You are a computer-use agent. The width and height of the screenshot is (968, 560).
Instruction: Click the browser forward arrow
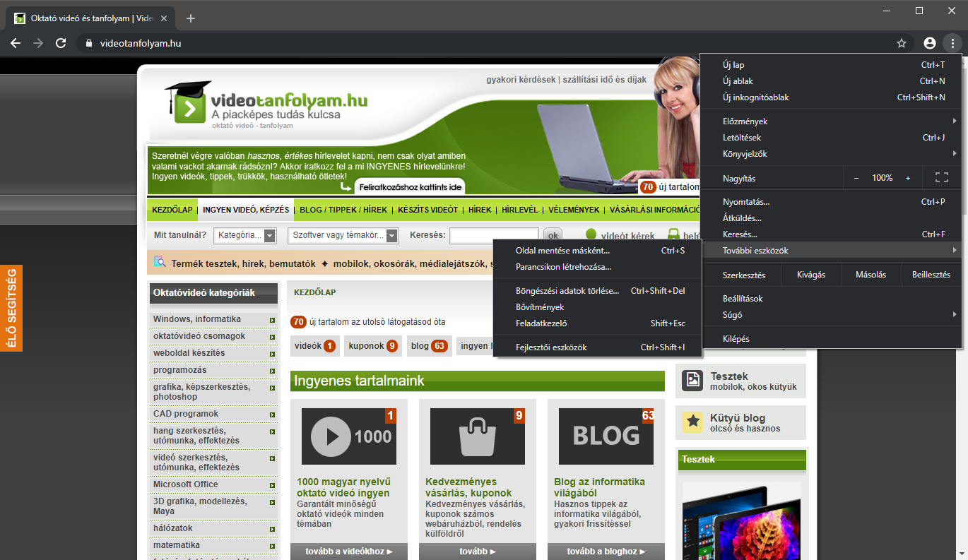tap(38, 43)
